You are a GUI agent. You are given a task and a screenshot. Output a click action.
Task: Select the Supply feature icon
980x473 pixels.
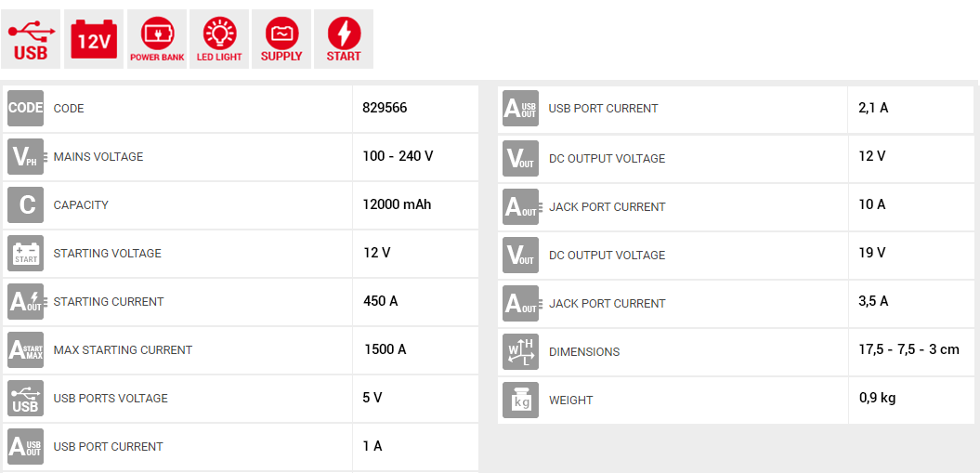coord(281,39)
